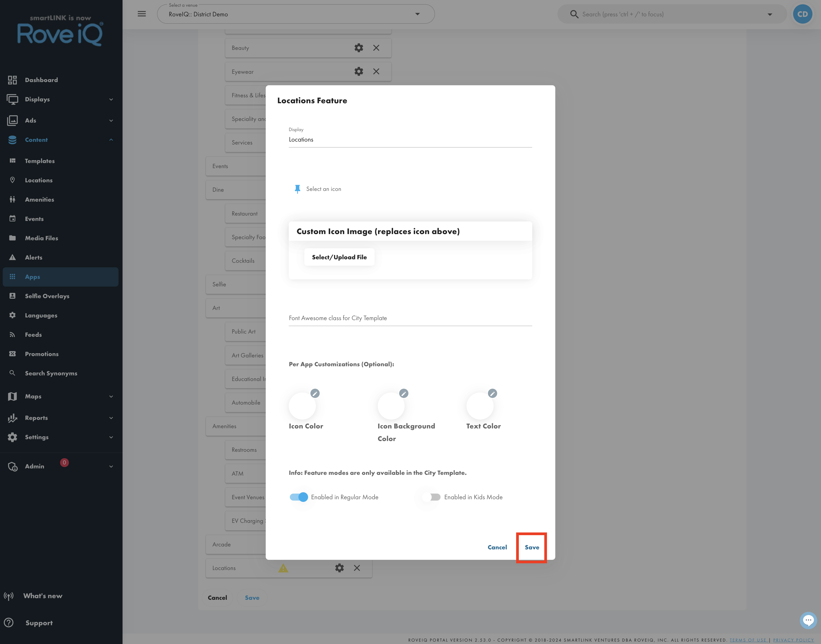The height and width of the screenshot is (644, 821).
Task: Open the Terms of Use link
Action: [x=748, y=640]
